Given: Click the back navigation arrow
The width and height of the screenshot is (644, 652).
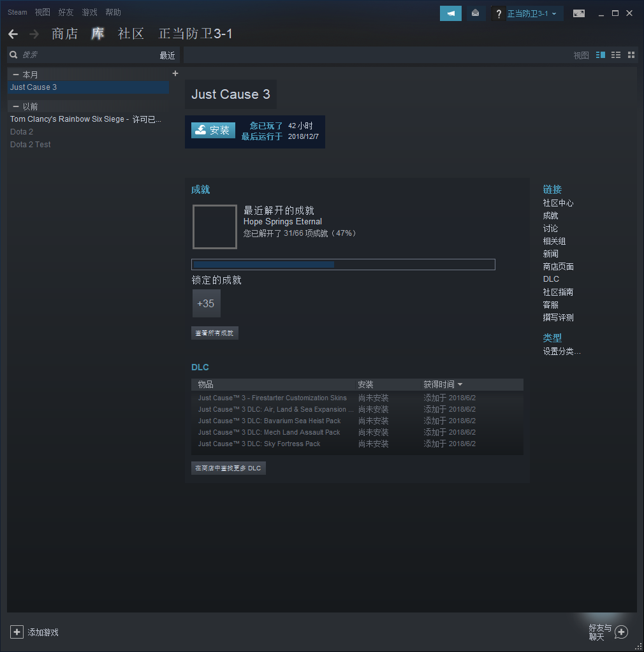Looking at the screenshot, I should pos(13,34).
